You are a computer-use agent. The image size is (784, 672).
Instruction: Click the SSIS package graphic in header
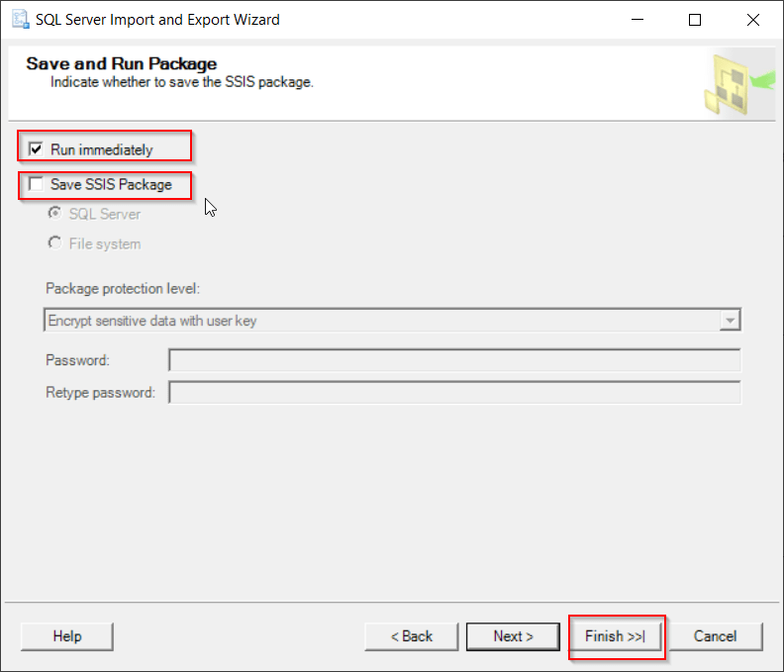[x=739, y=84]
